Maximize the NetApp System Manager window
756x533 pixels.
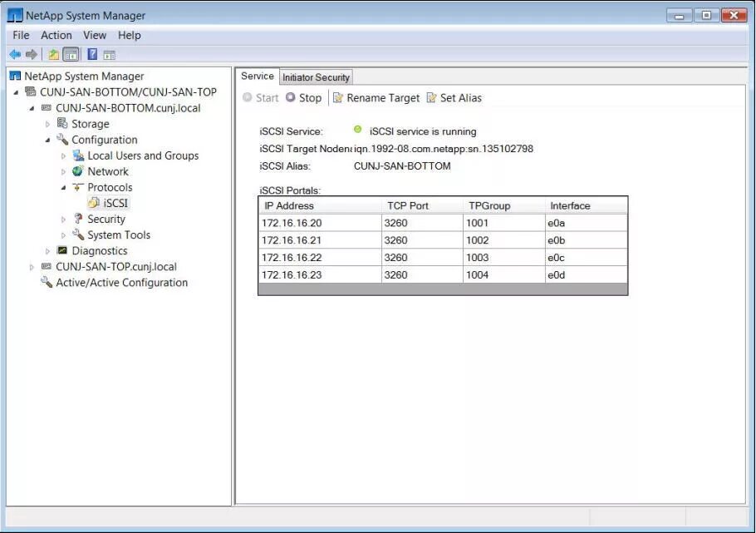(706, 16)
